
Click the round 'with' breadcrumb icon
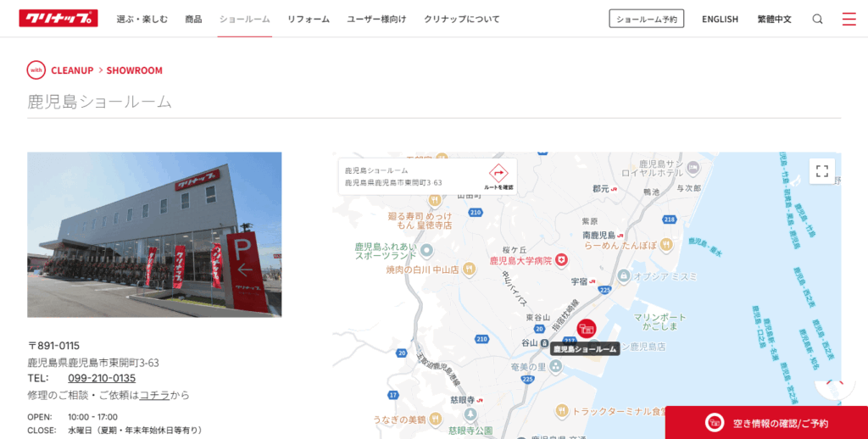click(36, 70)
